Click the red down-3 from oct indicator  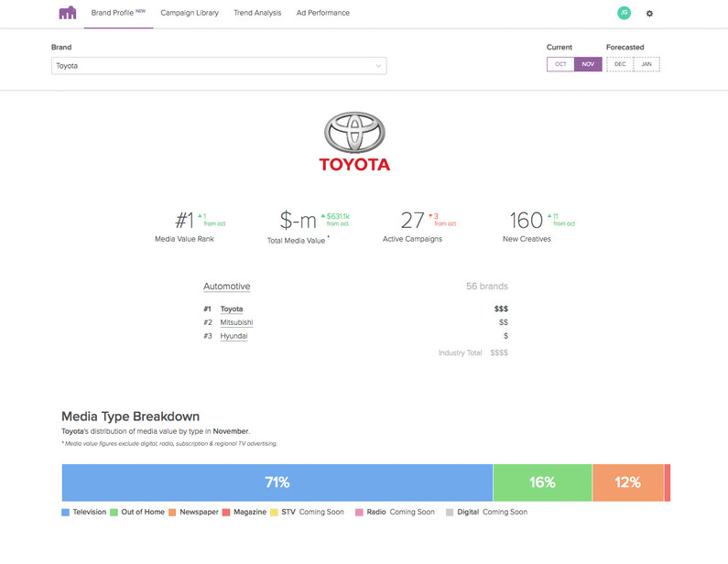coord(442,220)
